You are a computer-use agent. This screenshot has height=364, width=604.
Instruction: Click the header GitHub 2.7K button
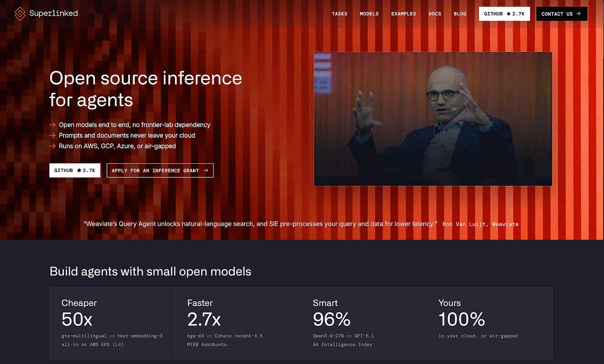pos(504,14)
